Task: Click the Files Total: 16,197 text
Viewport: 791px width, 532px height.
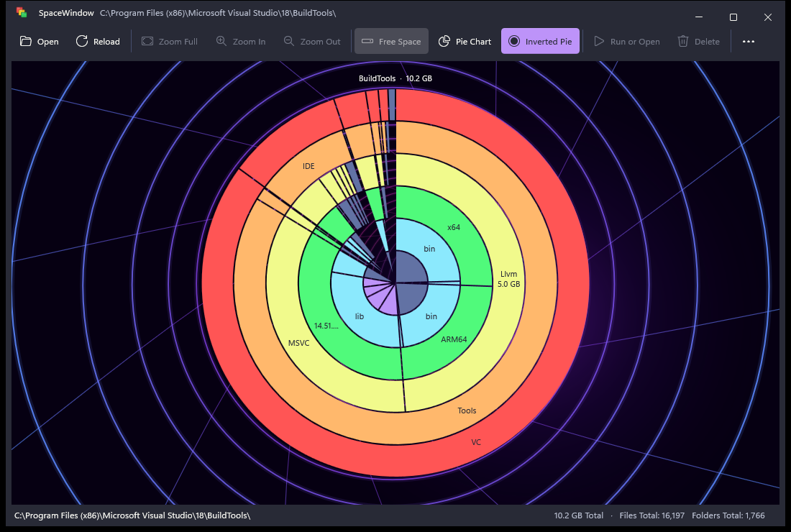Action: click(x=651, y=515)
